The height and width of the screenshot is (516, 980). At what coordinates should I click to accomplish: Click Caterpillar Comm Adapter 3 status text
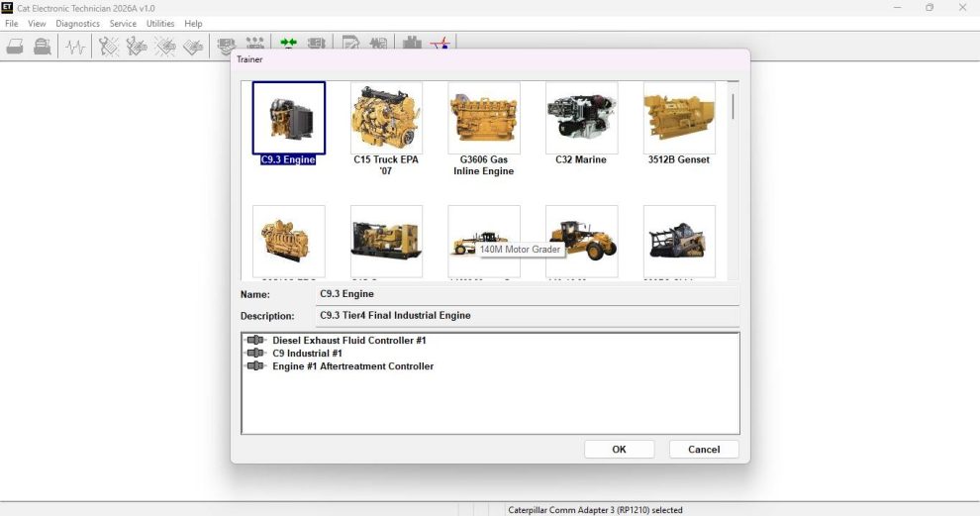click(x=595, y=510)
